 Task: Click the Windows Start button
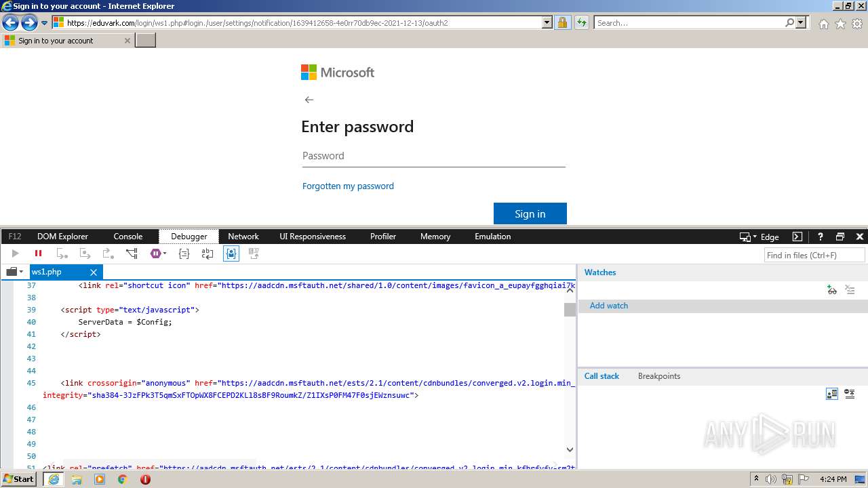coord(18,479)
